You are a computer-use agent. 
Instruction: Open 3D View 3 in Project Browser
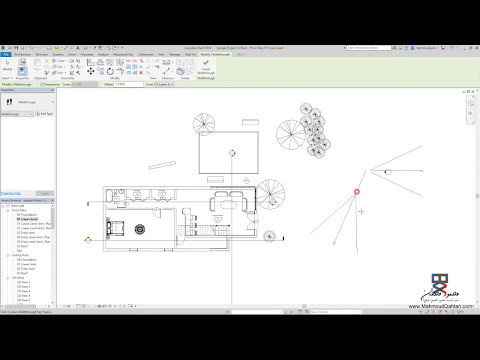click(x=23, y=291)
